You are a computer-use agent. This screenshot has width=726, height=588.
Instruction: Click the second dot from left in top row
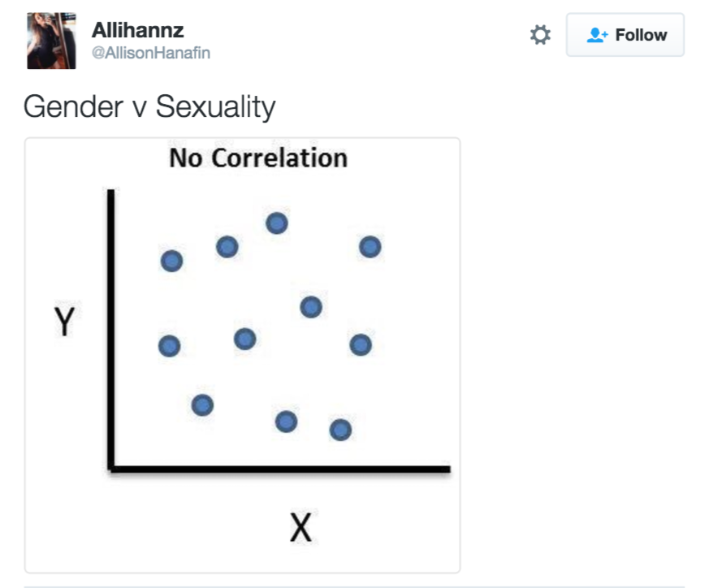[x=227, y=247]
